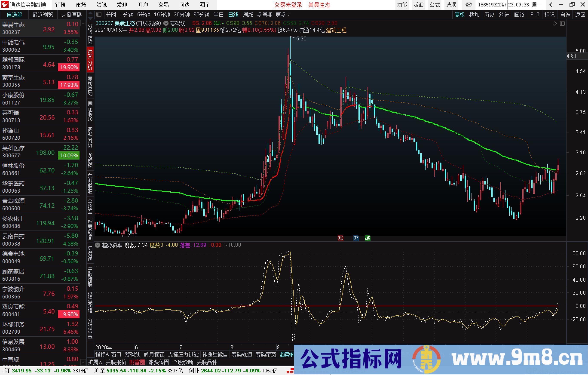Switch chart to 分时 view
This screenshot has width=588, height=375.
tap(111, 15)
